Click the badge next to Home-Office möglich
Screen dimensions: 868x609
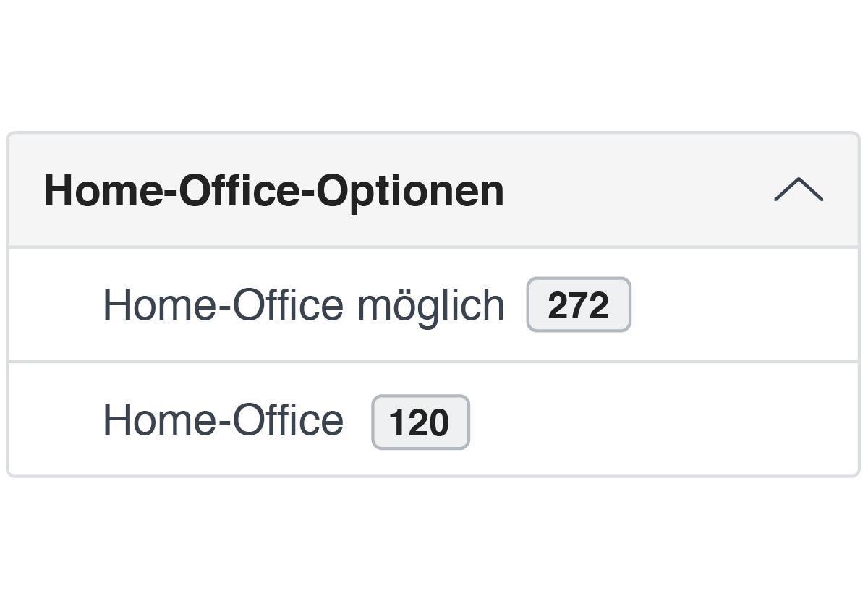578,305
